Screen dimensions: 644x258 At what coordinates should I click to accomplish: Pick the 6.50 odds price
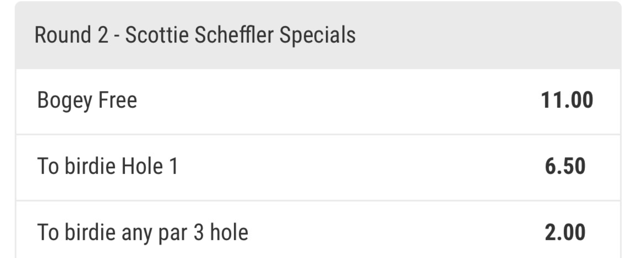coord(565,166)
